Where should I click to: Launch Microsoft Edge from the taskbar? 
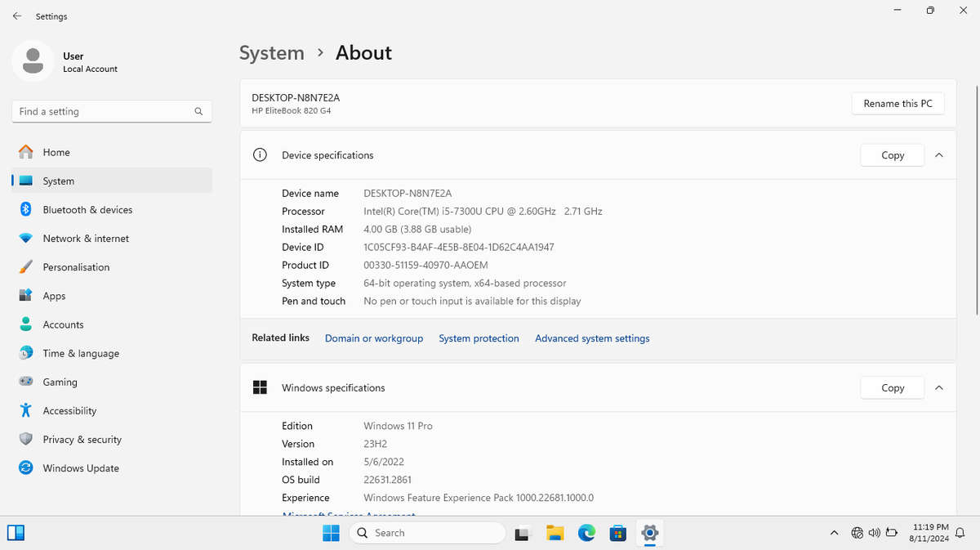[x=586, y=533]
